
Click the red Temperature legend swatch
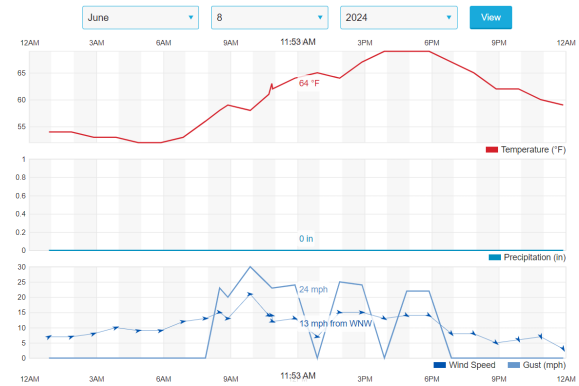pyautogui.click(x=491, y=150)
